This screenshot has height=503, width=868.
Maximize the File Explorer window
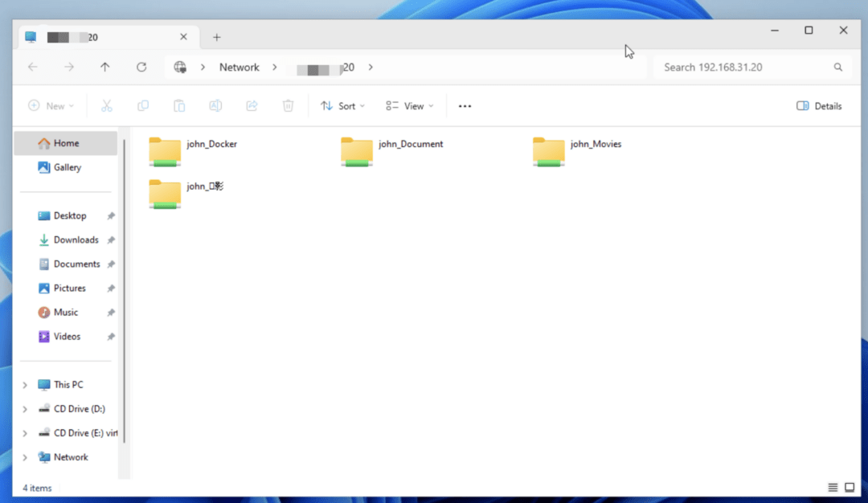pyautogui.click(x=809, y=31)
